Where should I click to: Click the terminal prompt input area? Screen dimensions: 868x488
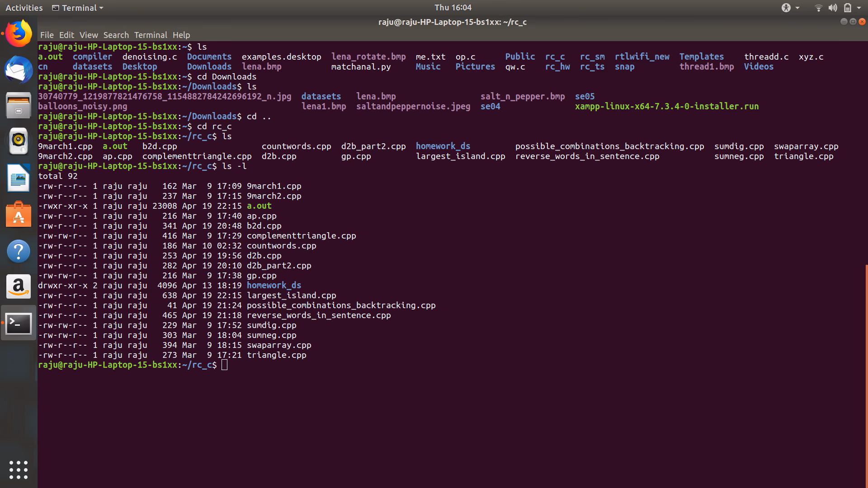(225, 365)
